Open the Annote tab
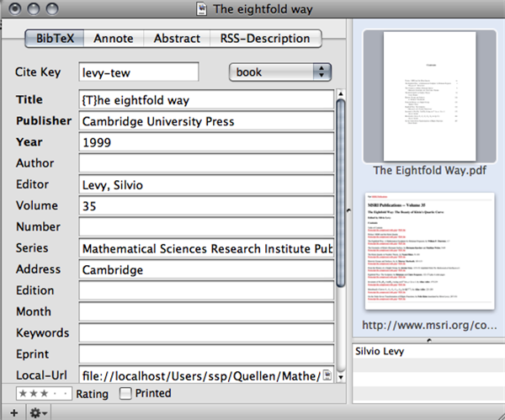The width and height of the screenshot is (505, 420). pos(114,39)
